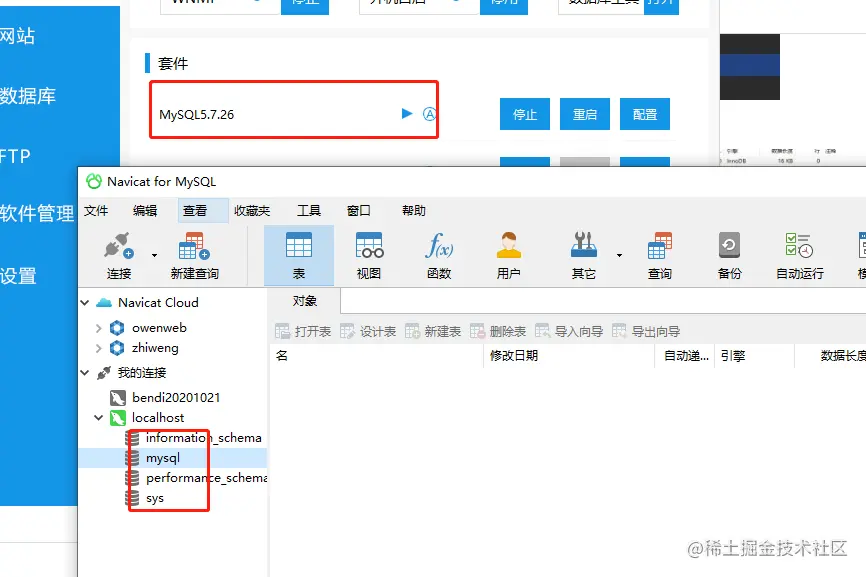
Task: Select the mysql database
Action: click(x=163, y=458)
